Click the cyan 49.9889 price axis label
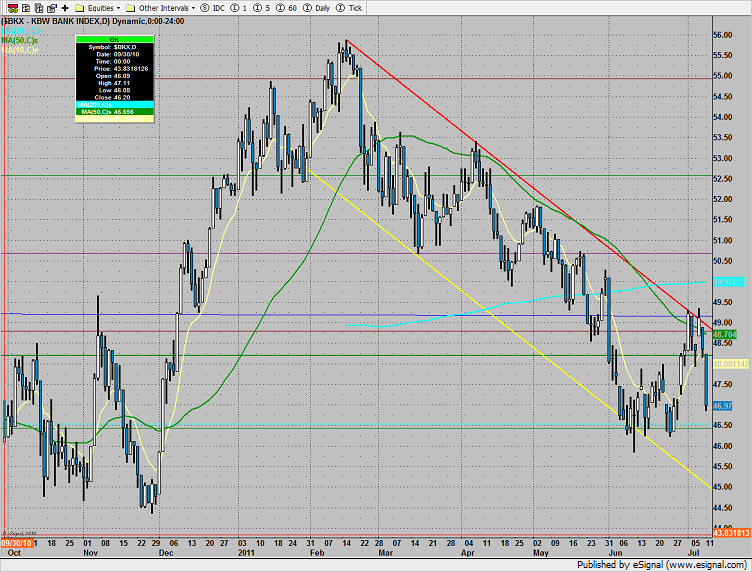This screenshot has width=752, height=572. point(729,282)
